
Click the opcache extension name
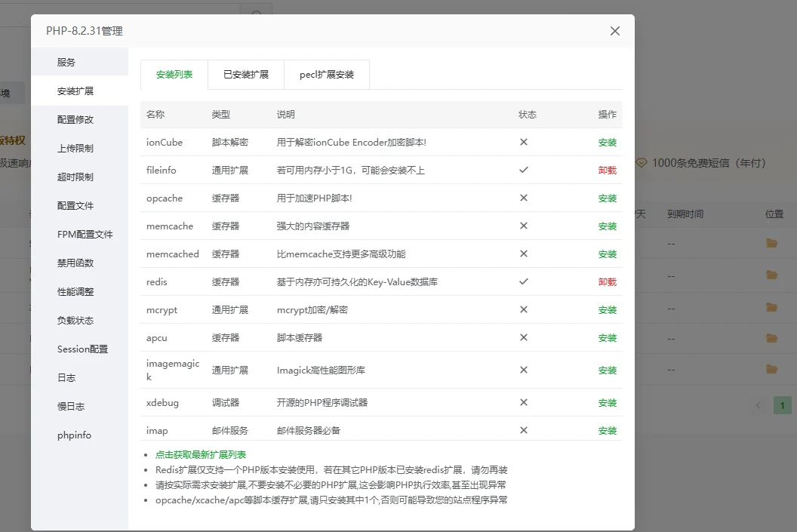click(x=165, y=198)
